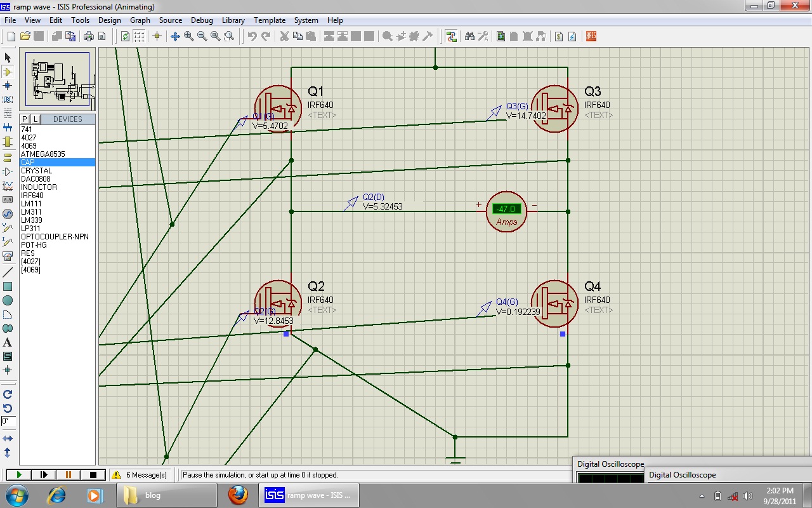The image size is (812, 508).
Task: Open the ramp wave ISIS taskbar item
Action: [x=309, y=495]
